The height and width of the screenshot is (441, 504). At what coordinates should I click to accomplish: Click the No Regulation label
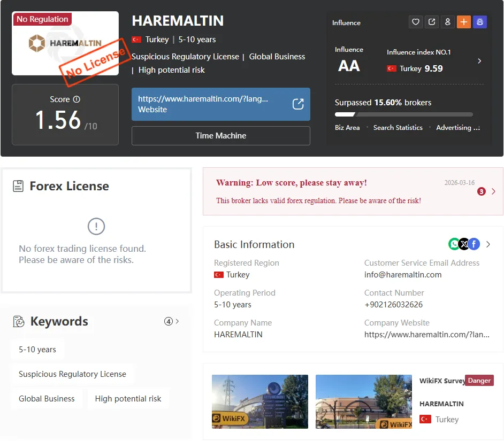coord(42,19)
